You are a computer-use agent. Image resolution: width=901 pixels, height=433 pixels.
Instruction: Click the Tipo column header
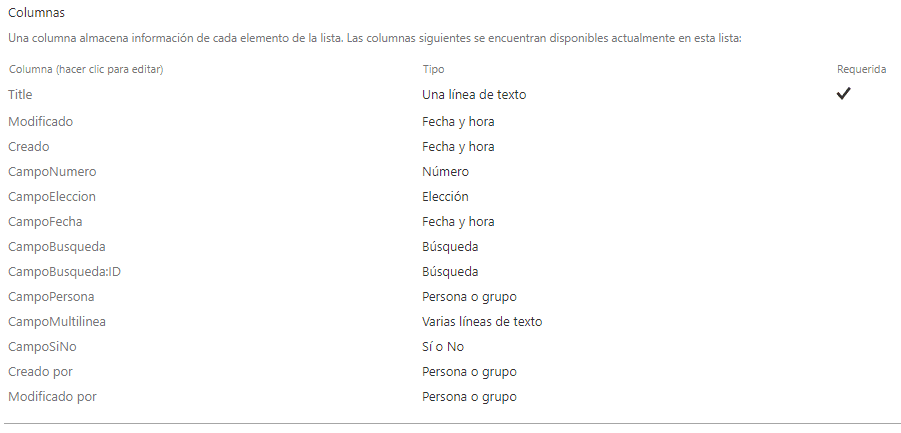click(433, 69)
